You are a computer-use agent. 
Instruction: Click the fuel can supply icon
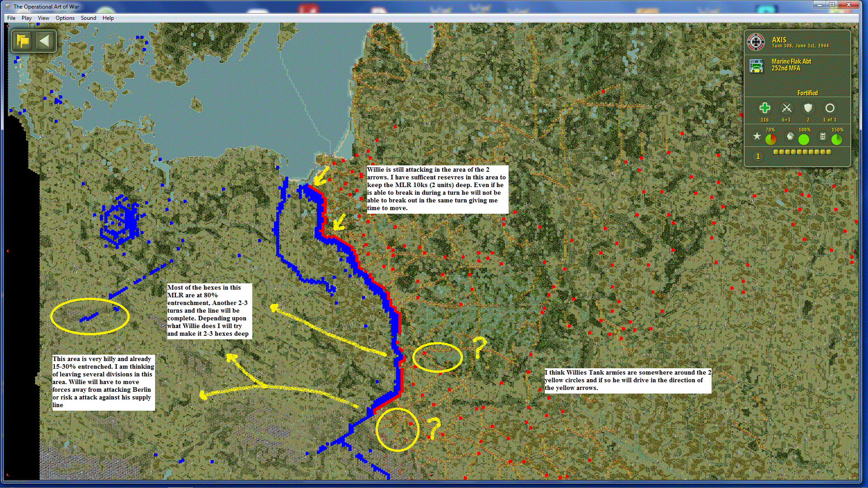(823, 136)
